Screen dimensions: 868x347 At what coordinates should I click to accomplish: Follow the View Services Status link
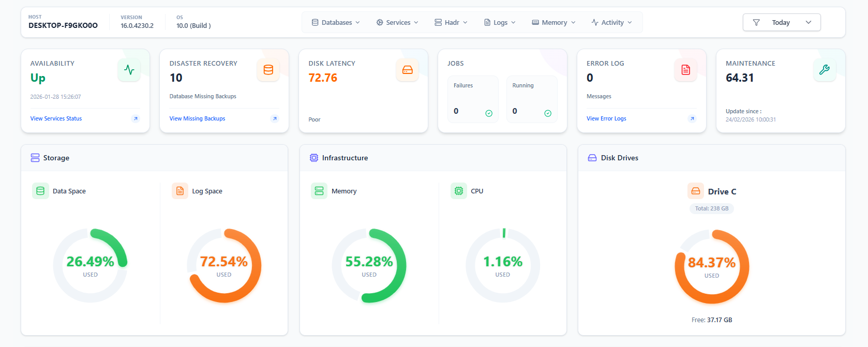point(56,118)
